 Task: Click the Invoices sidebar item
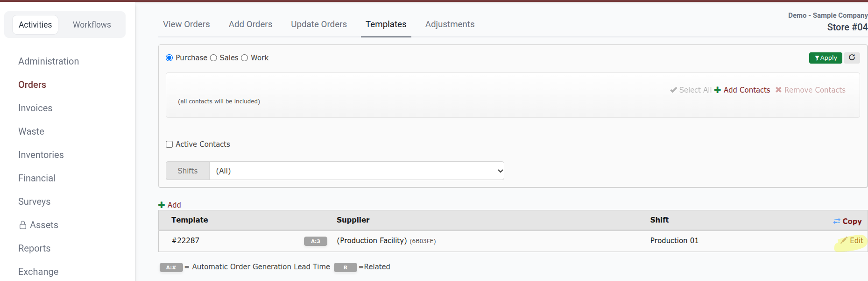(x=35, y=108)
